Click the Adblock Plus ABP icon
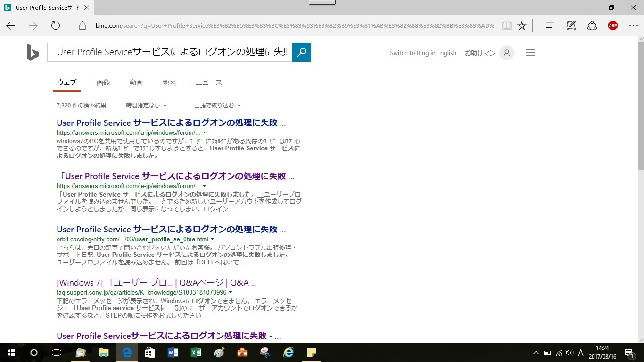The height and width of the screenshot is (362, 644). (613, 25)
